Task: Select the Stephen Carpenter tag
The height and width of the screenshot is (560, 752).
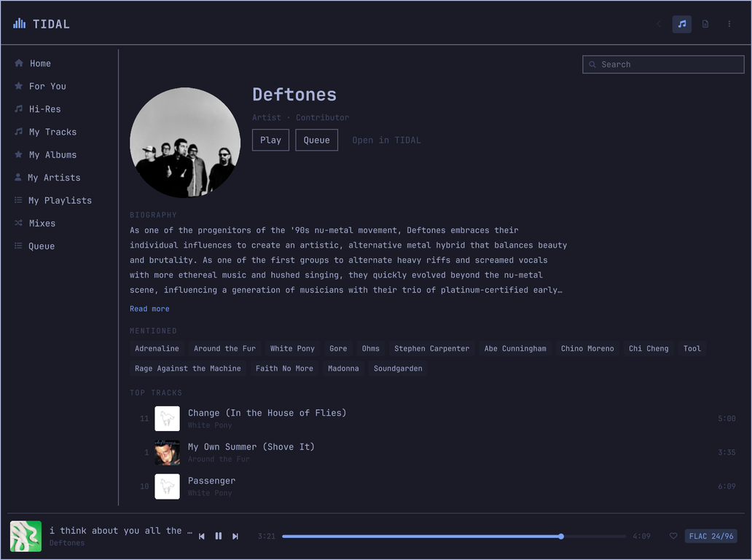Action: (x=431, y=349)
